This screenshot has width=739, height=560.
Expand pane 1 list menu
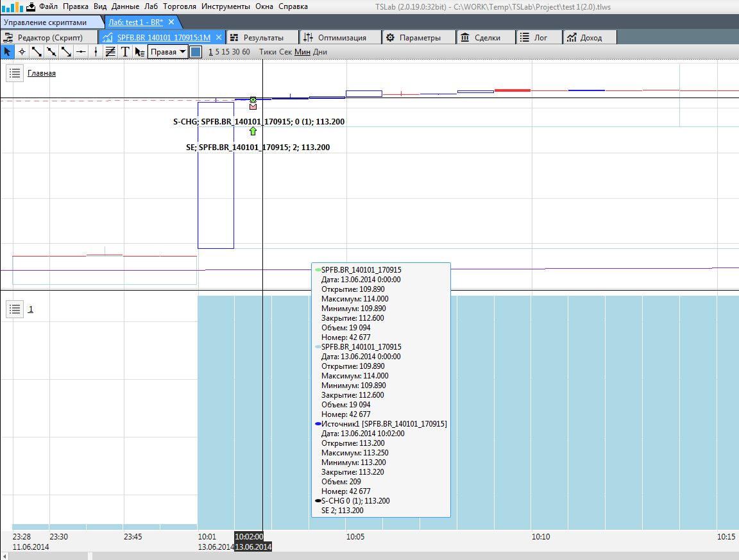pyautogui.click(x=15, y=309)
